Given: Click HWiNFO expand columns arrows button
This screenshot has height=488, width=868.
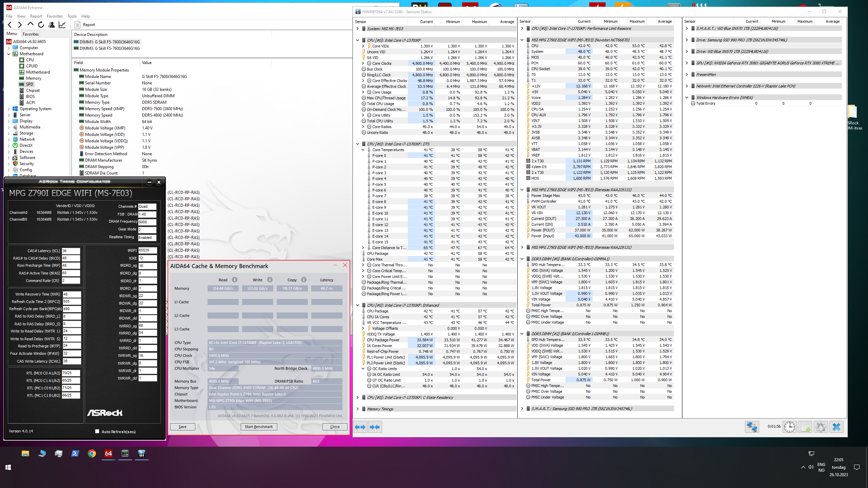Looking at the screenshot, I should coord(360,427).
